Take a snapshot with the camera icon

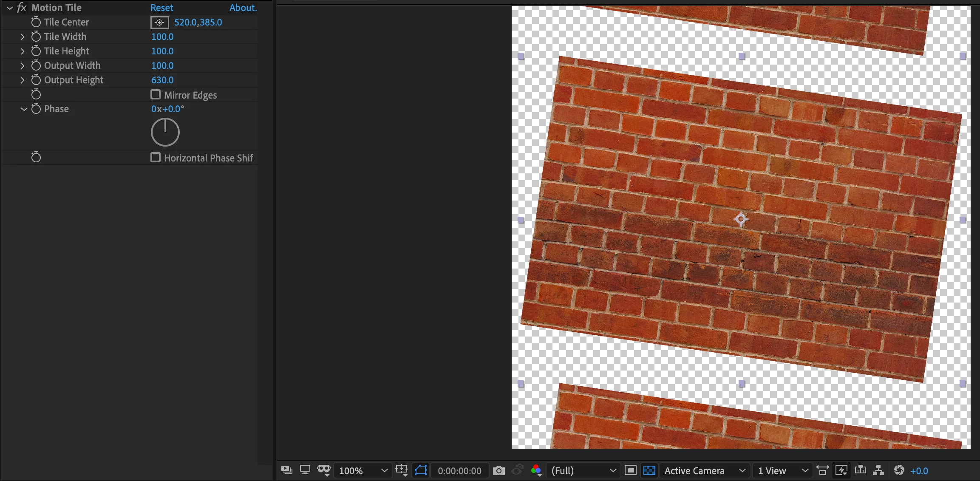point(498,470)
